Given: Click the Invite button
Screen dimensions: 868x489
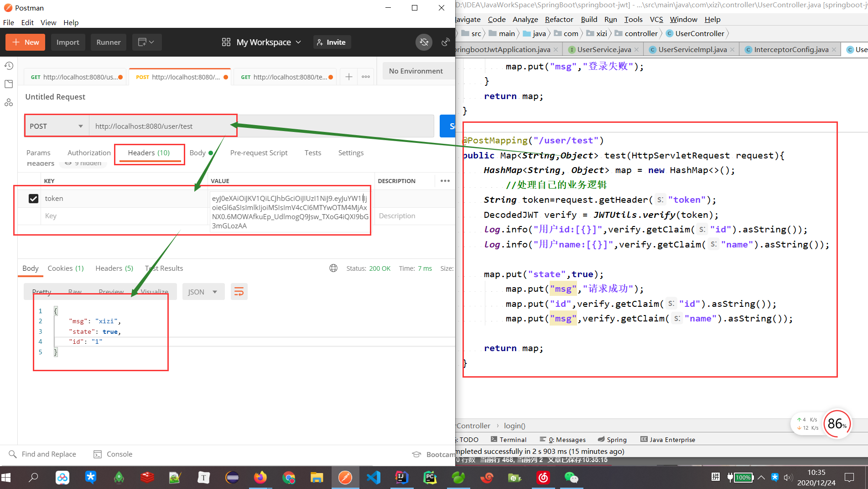Looking at the screenshot, I should pos(332,42).
